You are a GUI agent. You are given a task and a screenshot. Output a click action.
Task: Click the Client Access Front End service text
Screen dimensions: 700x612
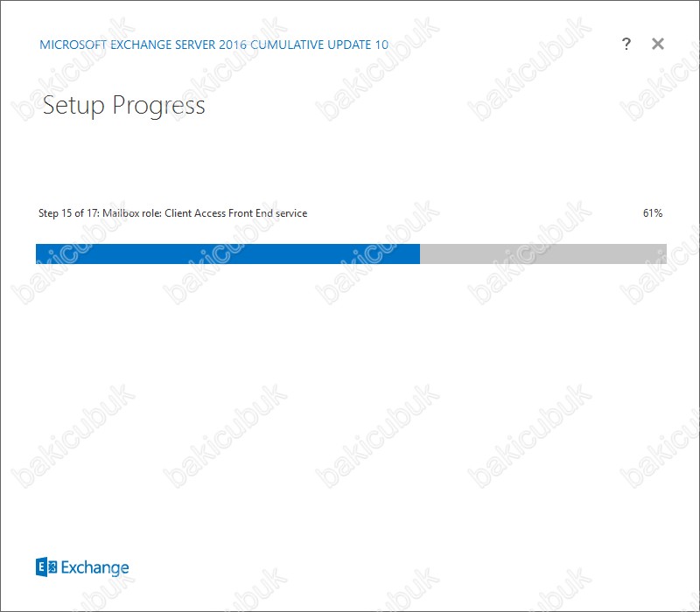[235, 213]
